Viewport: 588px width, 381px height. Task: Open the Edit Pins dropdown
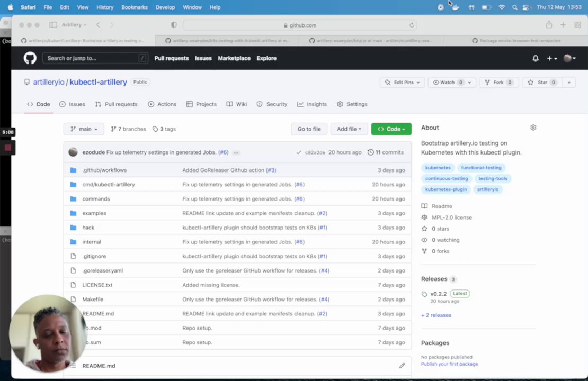pyautogui.click(x=403, y=83)
